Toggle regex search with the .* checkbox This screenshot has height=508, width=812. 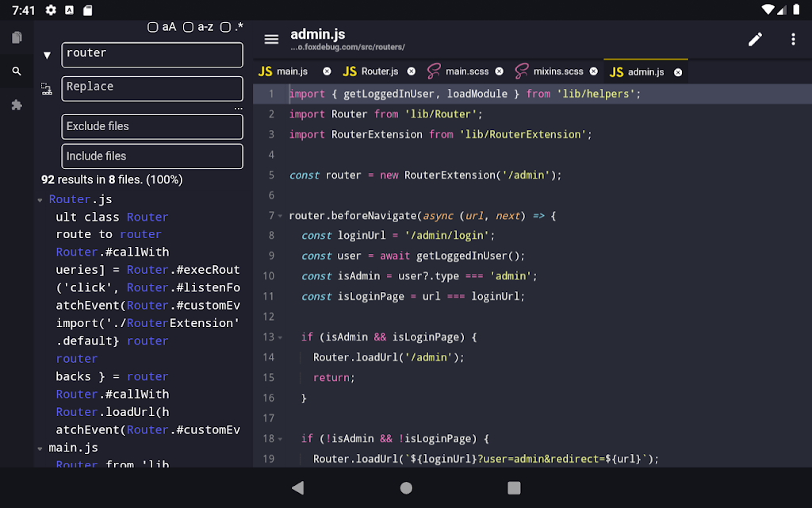coord(224,26)
